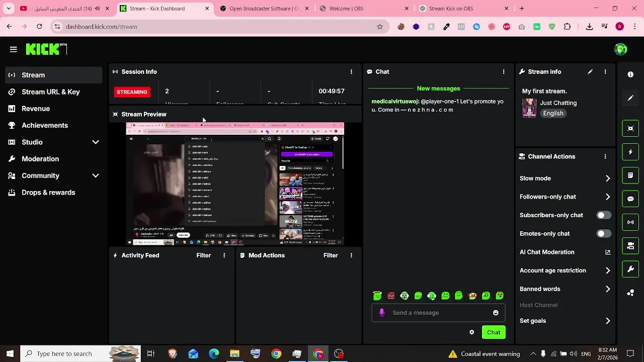Open Chat panel three-dot menu

[x=504, y=72]
